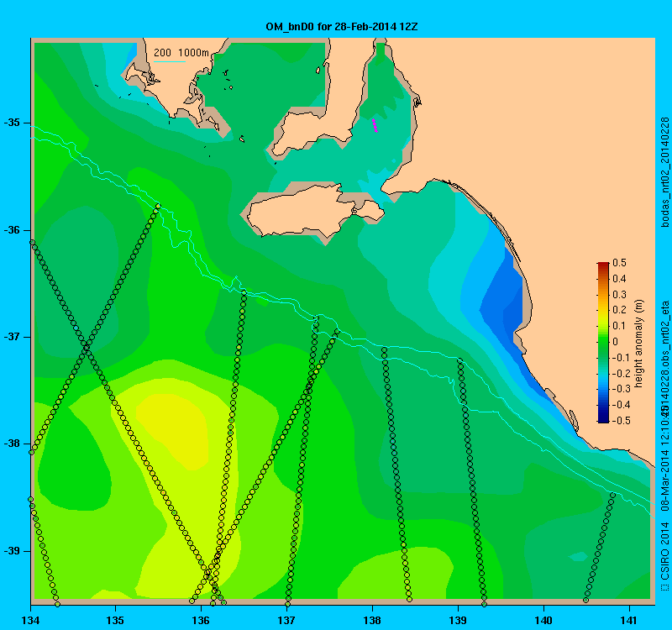Click the colorbar value 0.5
The height and width of the screenshot is (630, 672).
click(620, 263)
